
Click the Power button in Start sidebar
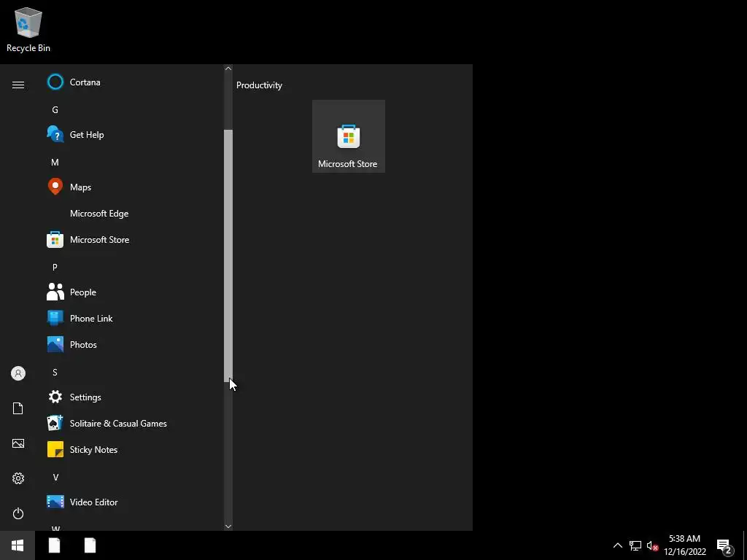point(18,513)
